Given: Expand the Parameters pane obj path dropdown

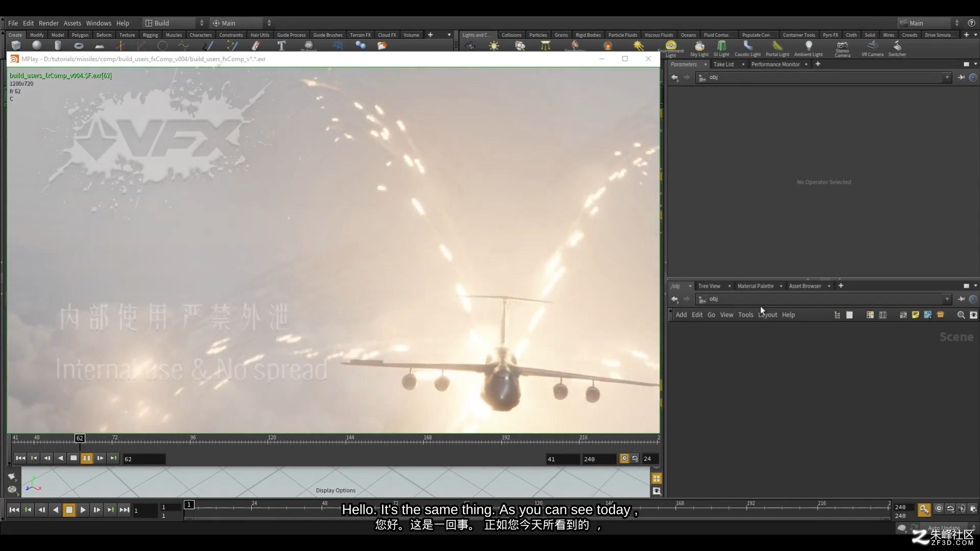Looking at the screenshot, I should point(947,78).
